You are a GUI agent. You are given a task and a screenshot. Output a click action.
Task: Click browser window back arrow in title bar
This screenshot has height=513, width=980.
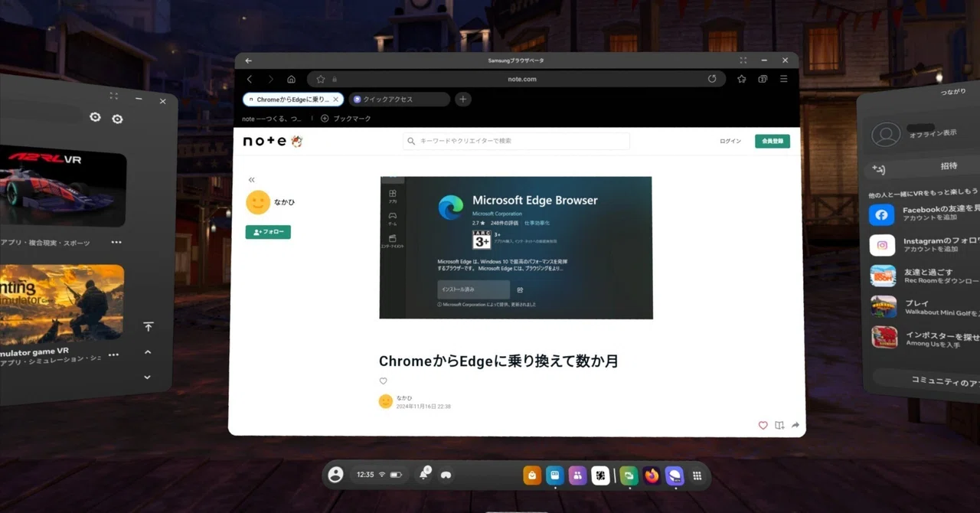pos(248,60)
